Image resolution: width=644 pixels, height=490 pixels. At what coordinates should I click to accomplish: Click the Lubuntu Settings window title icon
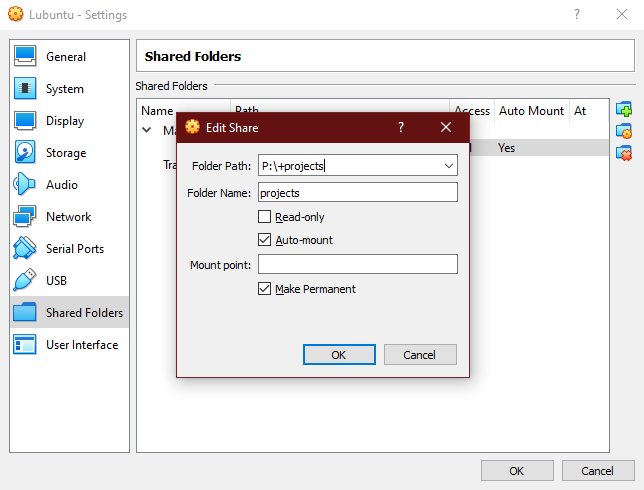point(16,14)
